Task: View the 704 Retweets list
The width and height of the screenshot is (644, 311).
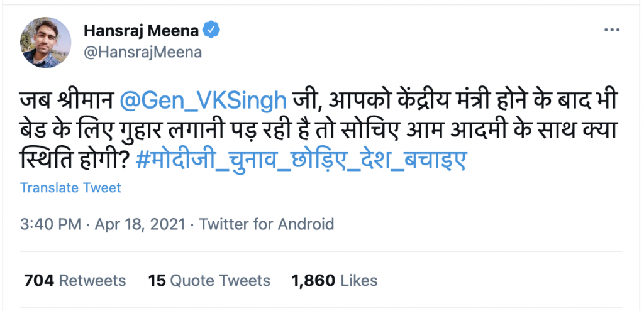Action: [x=75, y=280]
